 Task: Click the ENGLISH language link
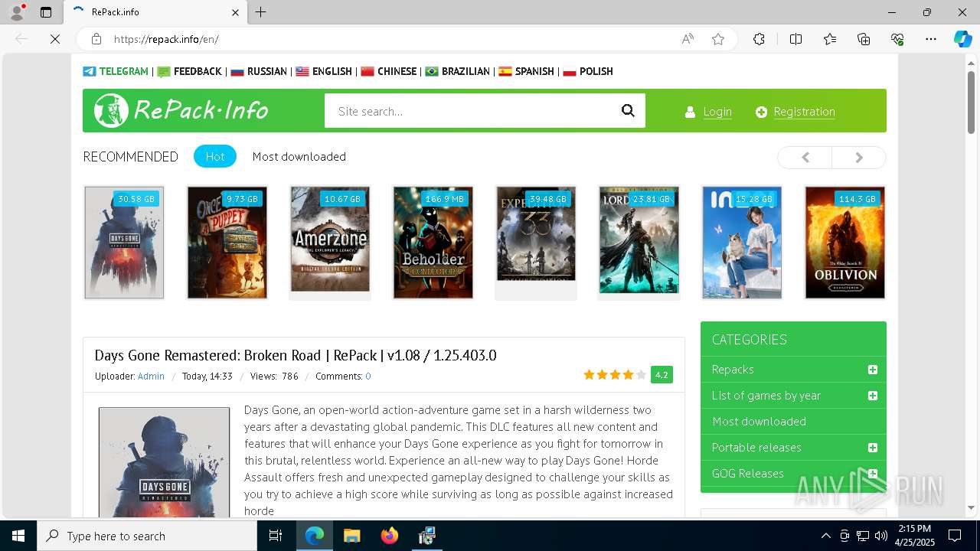tap(332, 71)
